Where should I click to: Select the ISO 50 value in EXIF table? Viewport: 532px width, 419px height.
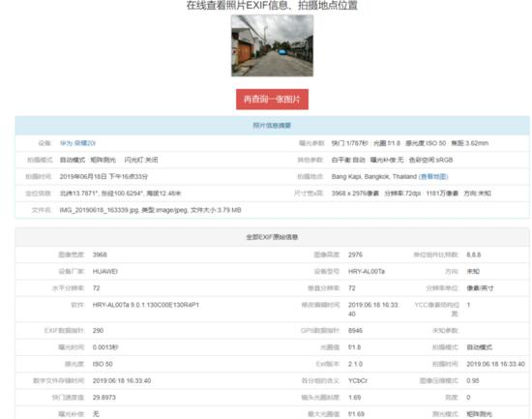(103, 364)
